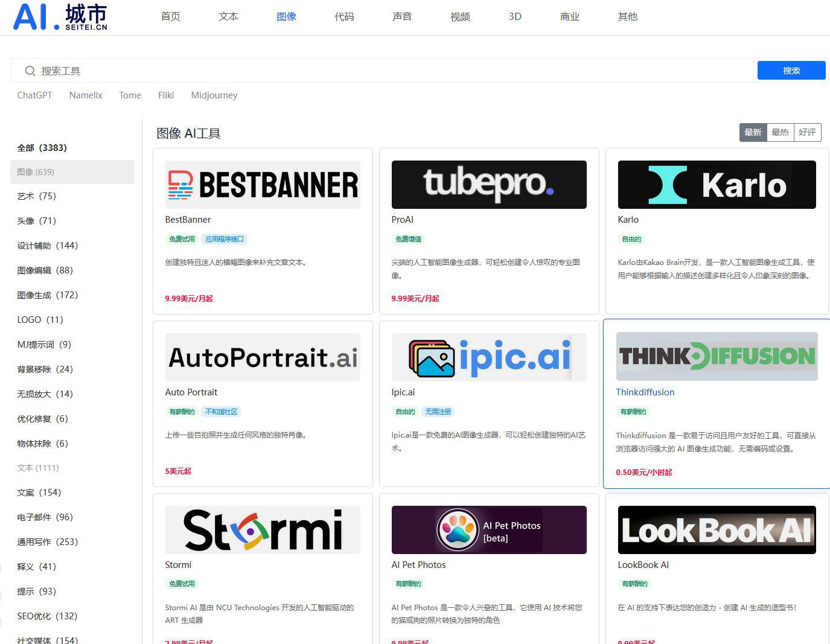The width and height of the screenshot is (830, 644).
Task: Click the Fliki suggested search
Action: 166,95
